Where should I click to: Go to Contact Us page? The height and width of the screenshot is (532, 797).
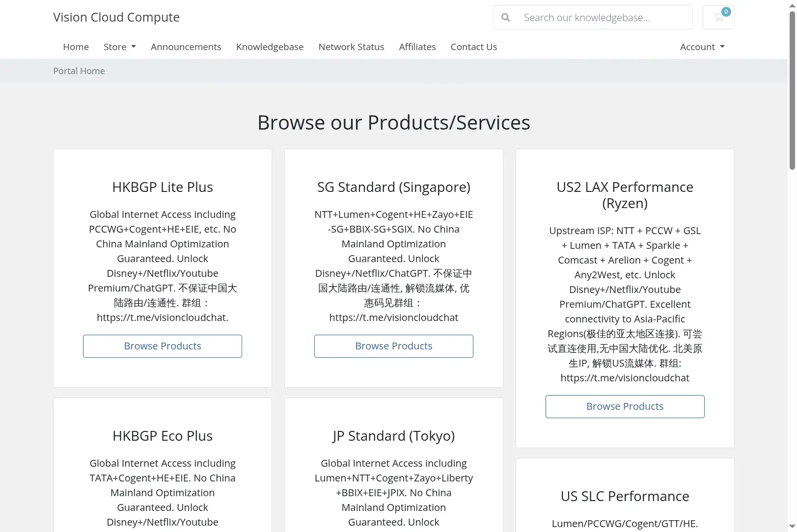coord(474,47)
